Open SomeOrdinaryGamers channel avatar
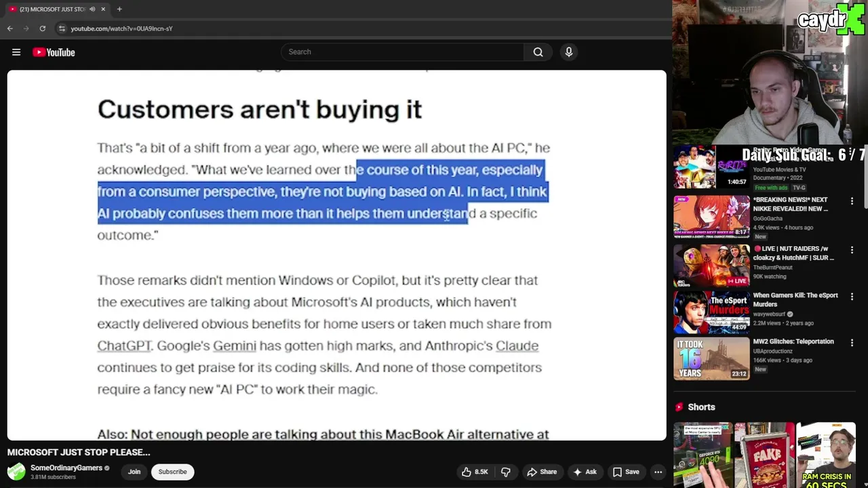Image resolution: width=868 pixels, height=488 pixels. (x=16, y=471)
